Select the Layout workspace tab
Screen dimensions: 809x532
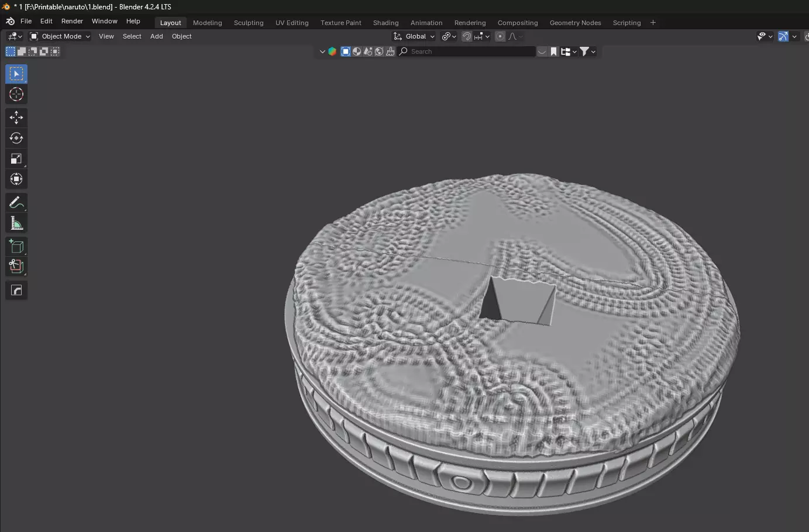pos(171,23)
